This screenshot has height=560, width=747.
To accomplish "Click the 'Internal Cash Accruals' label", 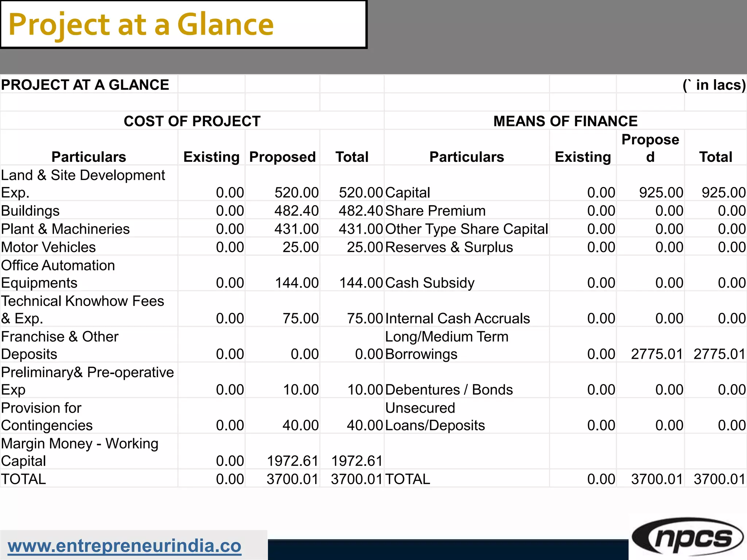I will [x=457, y=319].
